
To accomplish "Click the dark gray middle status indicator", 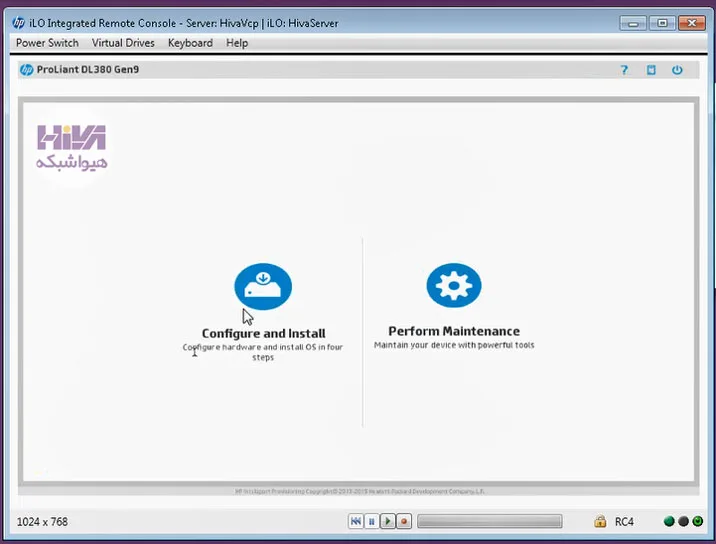I will pos(683,521).
